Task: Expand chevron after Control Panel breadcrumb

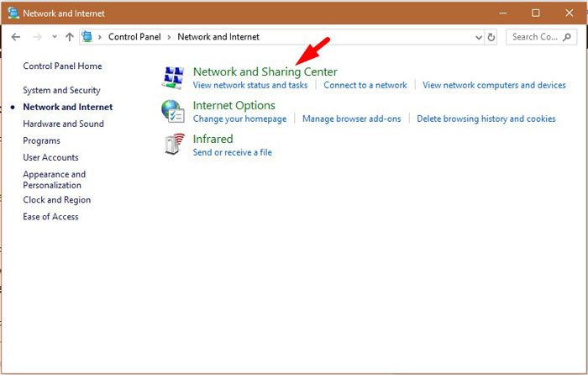Action: pos(169,37)
